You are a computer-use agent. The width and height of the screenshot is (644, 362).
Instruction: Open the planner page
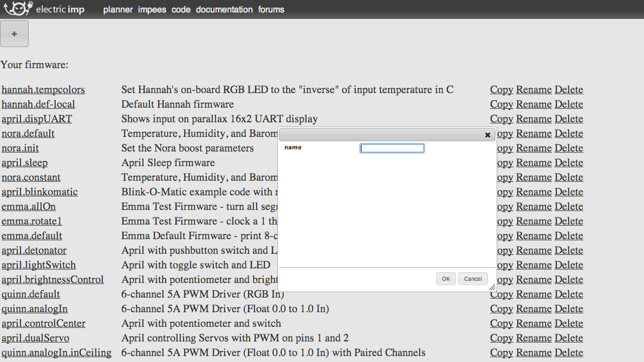click(x=118, y=9)
